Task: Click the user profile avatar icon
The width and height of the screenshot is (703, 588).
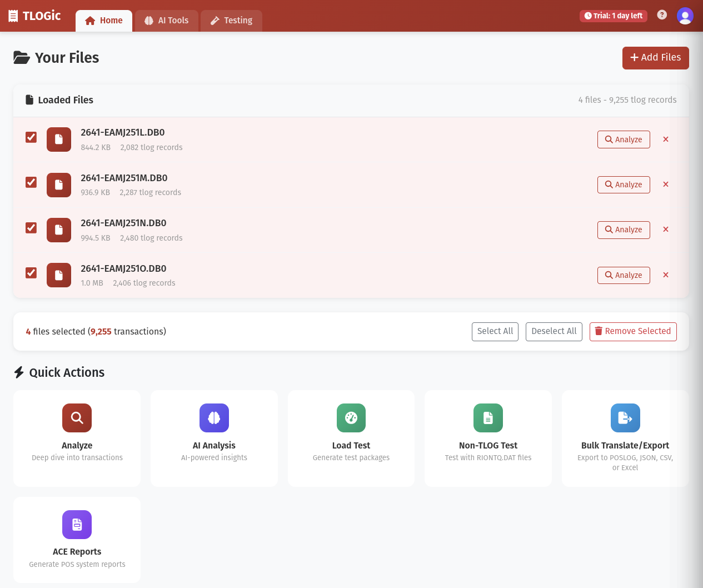Action: pyautogui.click(x=685, y=16)
